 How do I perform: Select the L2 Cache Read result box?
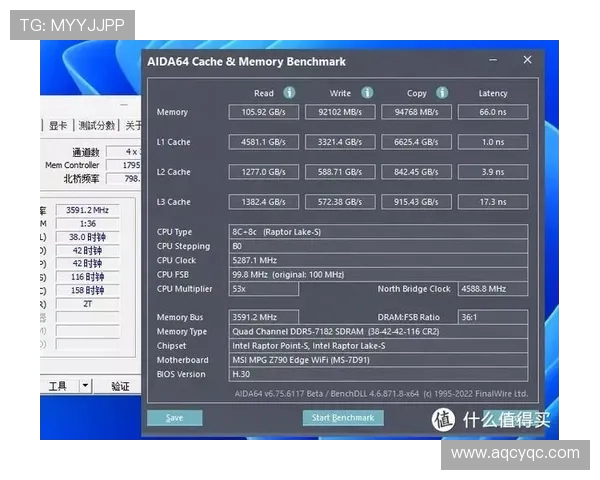pos(264,172)
